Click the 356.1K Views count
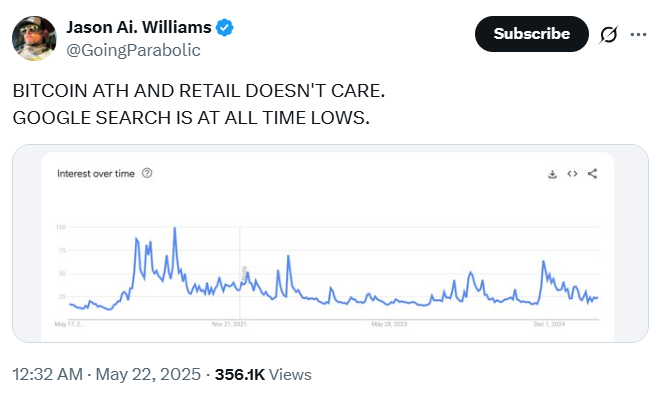663x394 pixels. pyautogui.click(x=263, y=375)
